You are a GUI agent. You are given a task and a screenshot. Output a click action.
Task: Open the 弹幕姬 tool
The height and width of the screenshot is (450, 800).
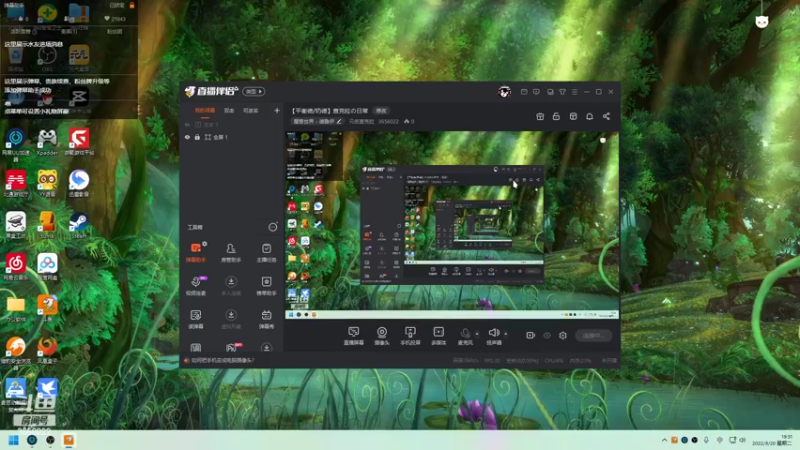coord(266,319)
